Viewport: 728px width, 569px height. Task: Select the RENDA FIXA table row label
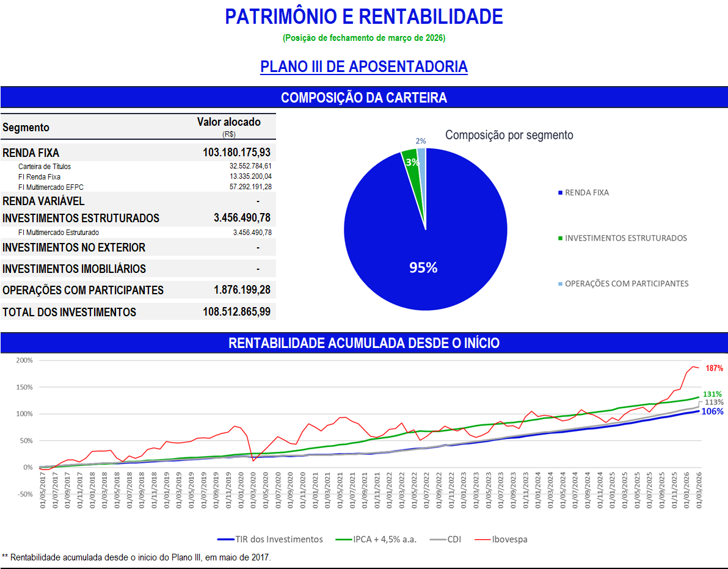coord(31,153)
